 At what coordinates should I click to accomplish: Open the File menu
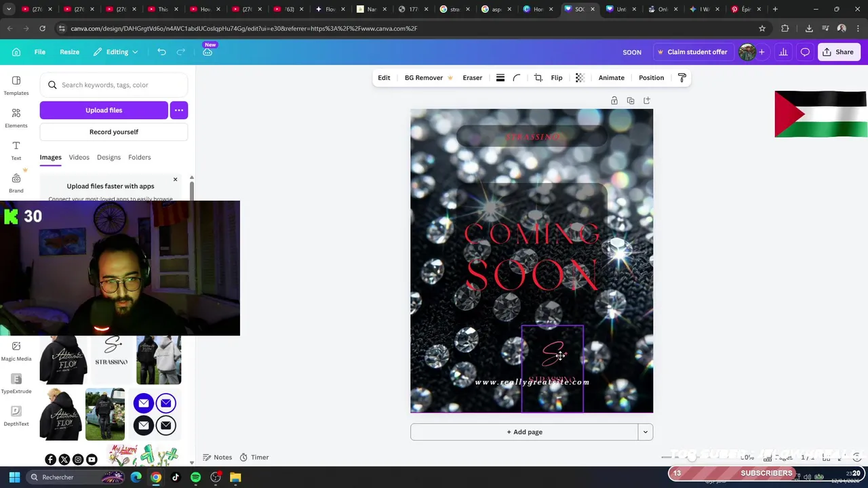pos(40,52)
